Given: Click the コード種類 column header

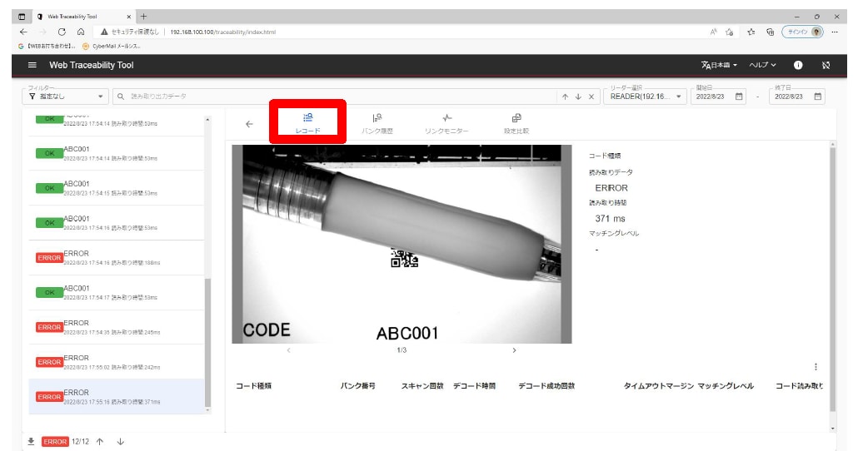Looking at the screenshot, I should pyautogui.click(x=253, y=386).
